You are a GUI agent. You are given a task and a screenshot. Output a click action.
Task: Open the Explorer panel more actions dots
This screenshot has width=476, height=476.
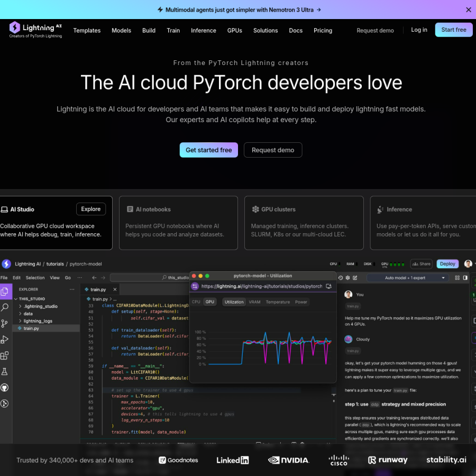[72, 289]
